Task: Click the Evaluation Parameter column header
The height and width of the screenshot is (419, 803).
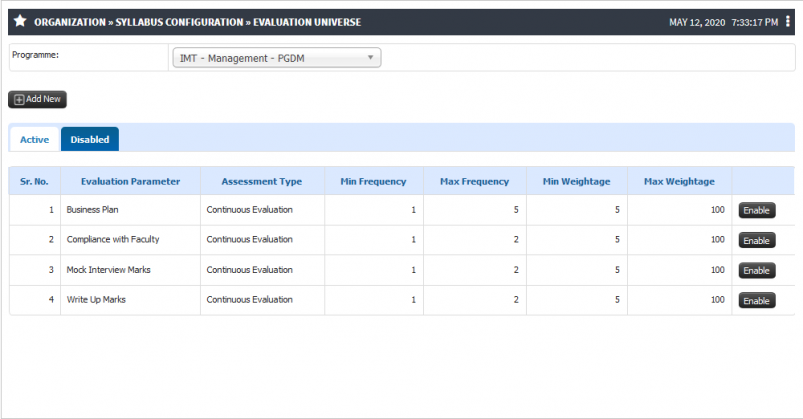Action: pos(130,181)
